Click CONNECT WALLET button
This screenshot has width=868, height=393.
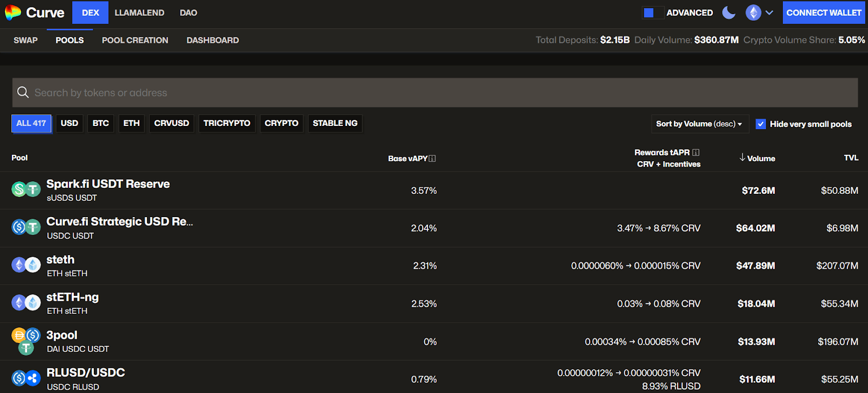click(x=824, y=12)
